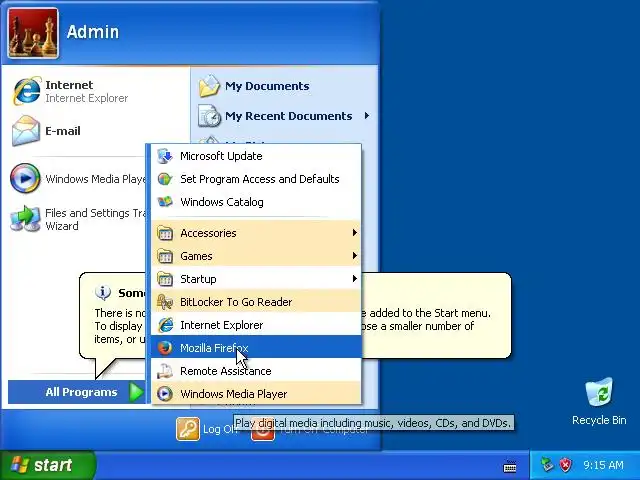Click the Log Off key icon
Screen dimensions: 640x480
point(188,429)
